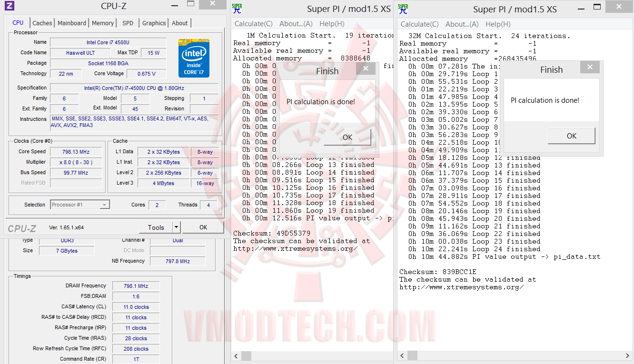Open Help(H) menu in 1M Super PI window
The width and height of the screenshot is (634, 364).
click(332, 24)
